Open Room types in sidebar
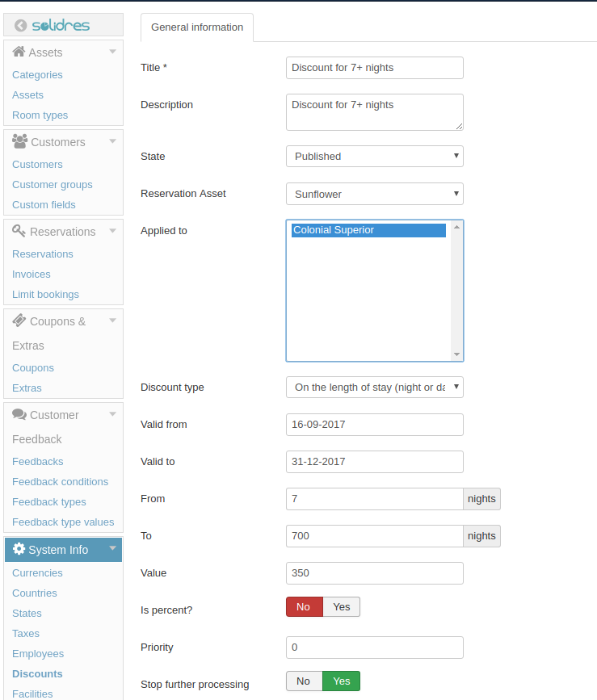The width and height of the screenshot is (597, 700). click(40, 115)
